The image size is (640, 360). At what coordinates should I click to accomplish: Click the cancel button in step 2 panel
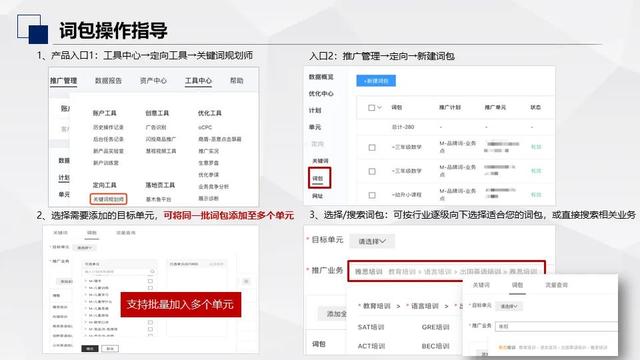coord(110,348)
